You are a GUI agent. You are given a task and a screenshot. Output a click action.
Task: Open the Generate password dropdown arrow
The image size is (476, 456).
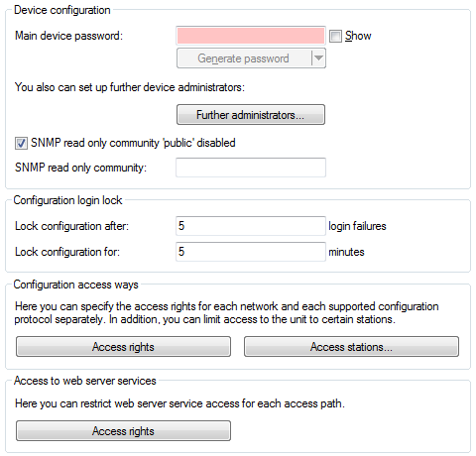(318, 58)
